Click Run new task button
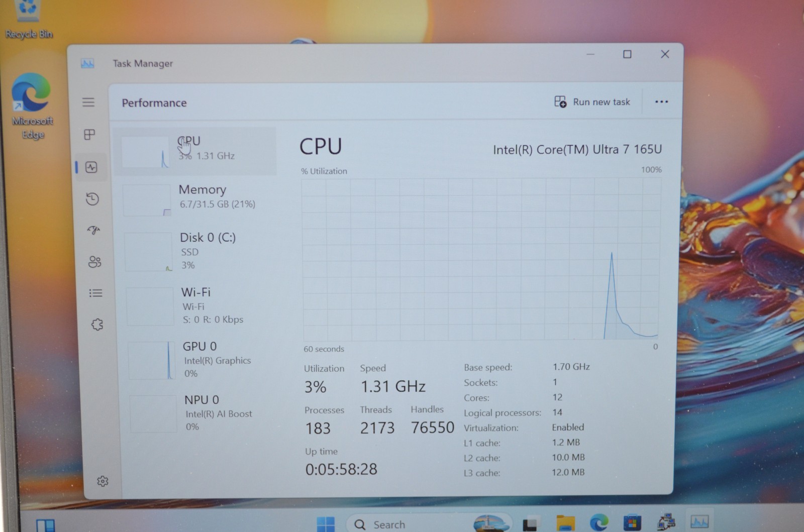Viewport: 804px width, 532px height. point(592,102)
